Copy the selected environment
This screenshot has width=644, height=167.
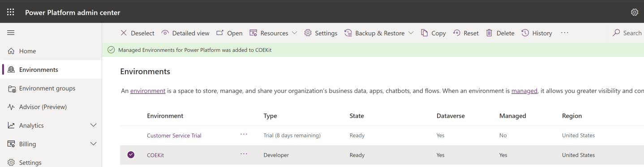point(433,33)
